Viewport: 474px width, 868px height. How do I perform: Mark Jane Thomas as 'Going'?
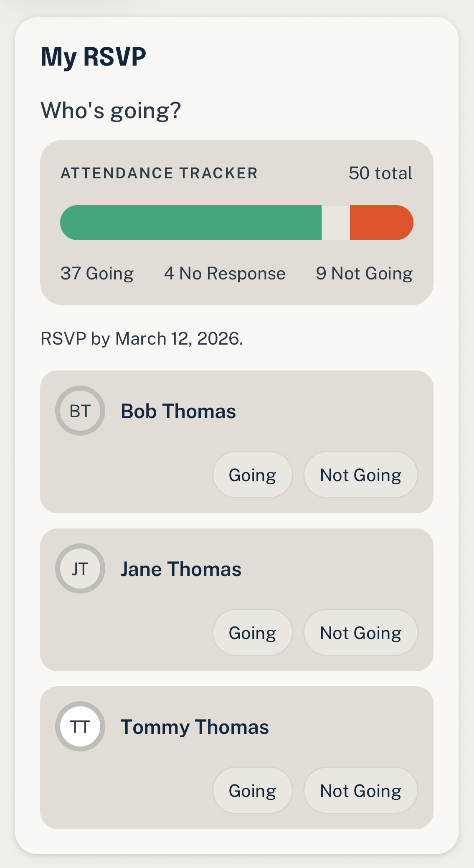click(x=252, y=632)
